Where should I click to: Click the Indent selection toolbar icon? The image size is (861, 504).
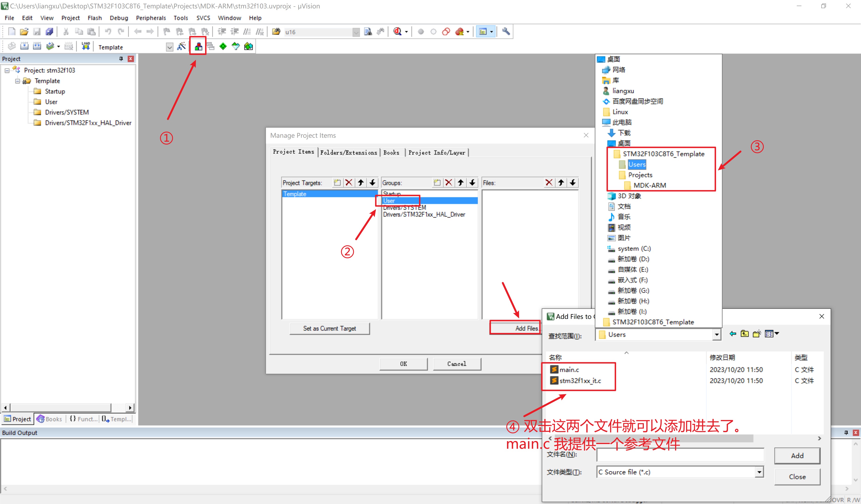coord(222,32)
